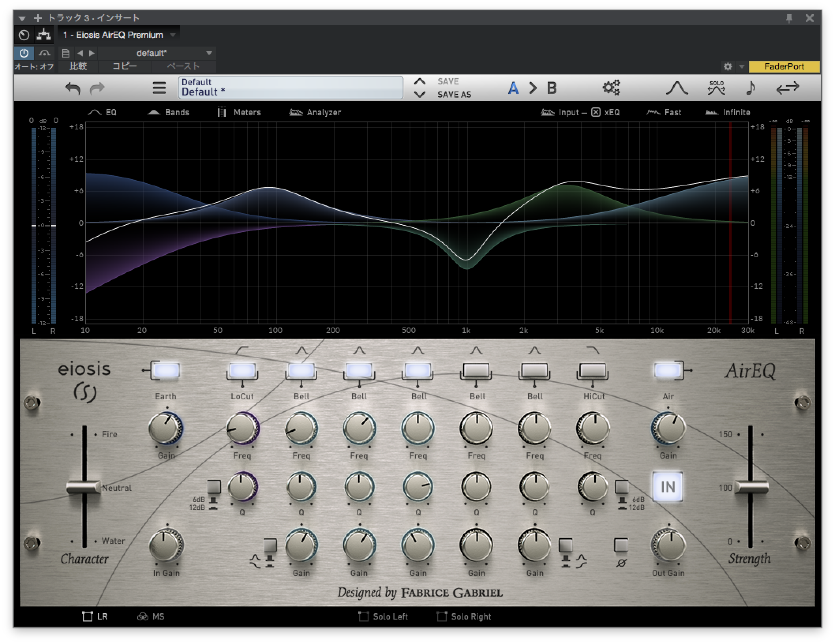Viewport: 835px width, 644px height.
Task: Select MS channel mode
Action: click(151, 616)
